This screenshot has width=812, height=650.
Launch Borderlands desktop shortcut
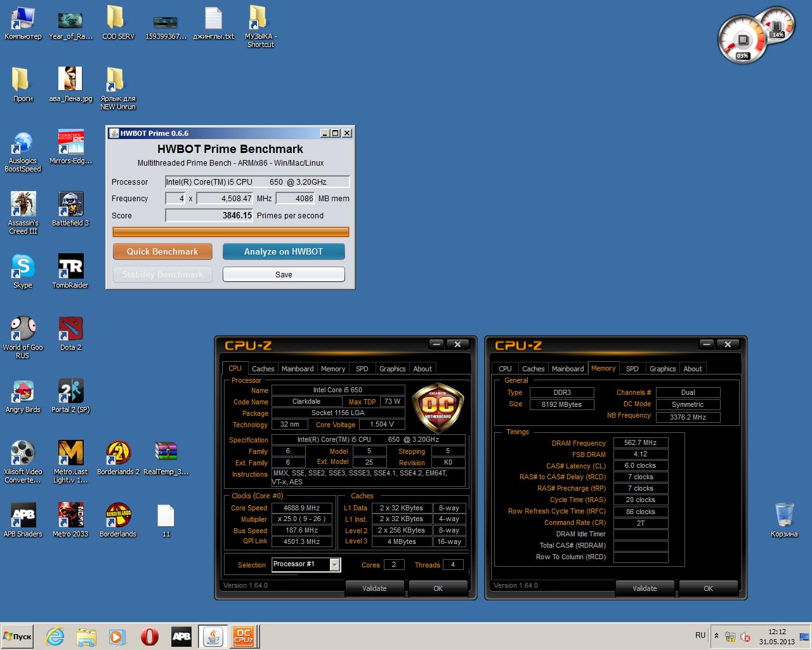pyautogui.click(x=118, y=521)
